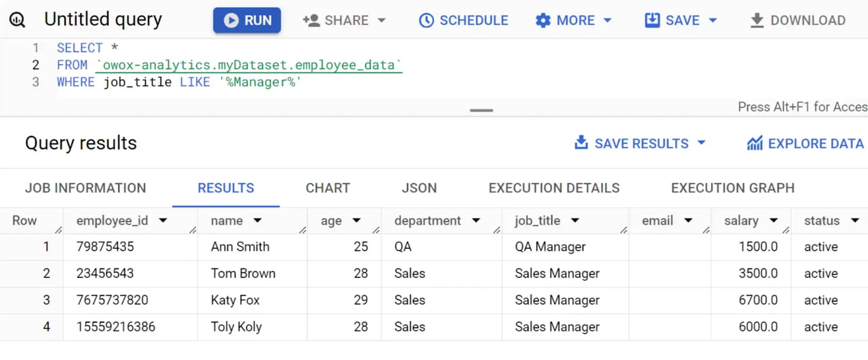Click the QA Manager job title cell
The width and height of the screenshot is (868, 360).
(x=550, y=247)
